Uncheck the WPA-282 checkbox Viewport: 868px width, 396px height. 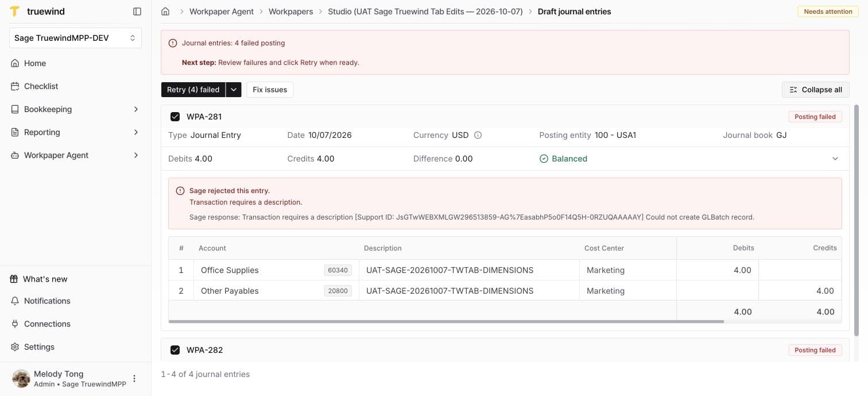pyautogui.click(x=175, y=350)
